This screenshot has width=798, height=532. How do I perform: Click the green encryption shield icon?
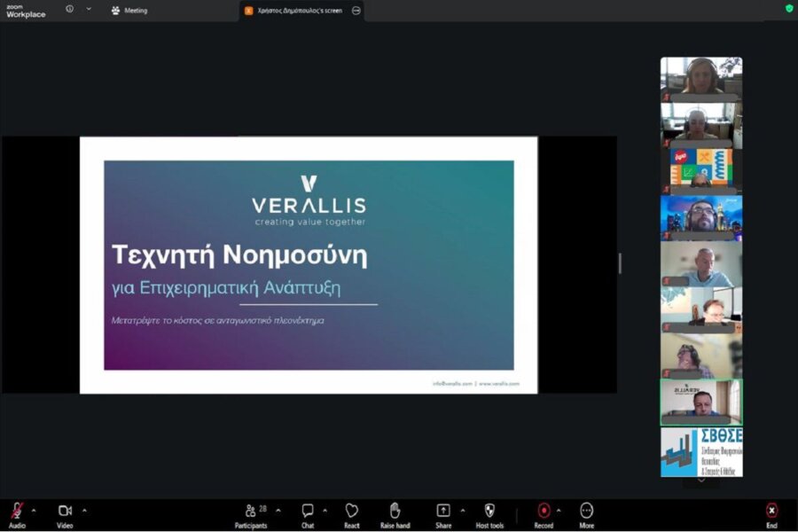(x=789, y=9)
